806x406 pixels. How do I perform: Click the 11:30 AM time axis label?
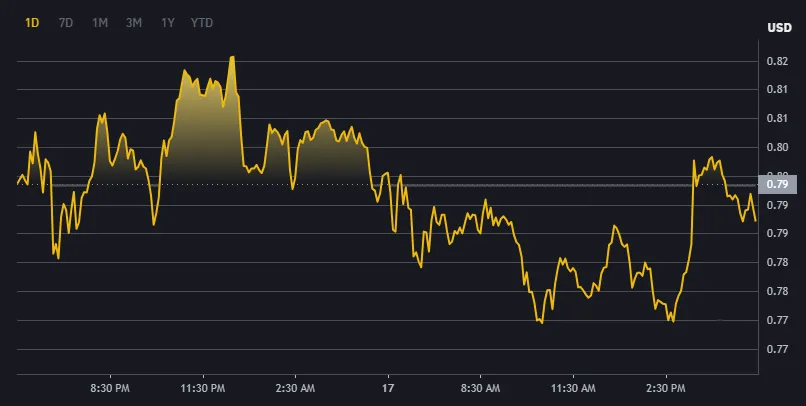[574, 388]
